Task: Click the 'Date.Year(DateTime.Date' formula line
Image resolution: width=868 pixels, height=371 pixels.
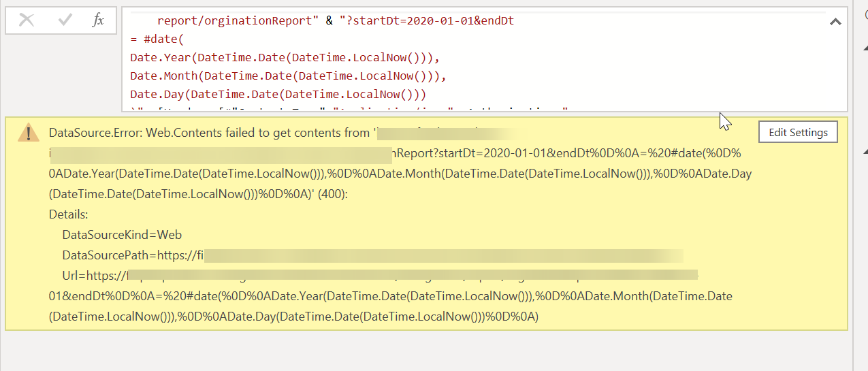Action: tap(286, 57)
